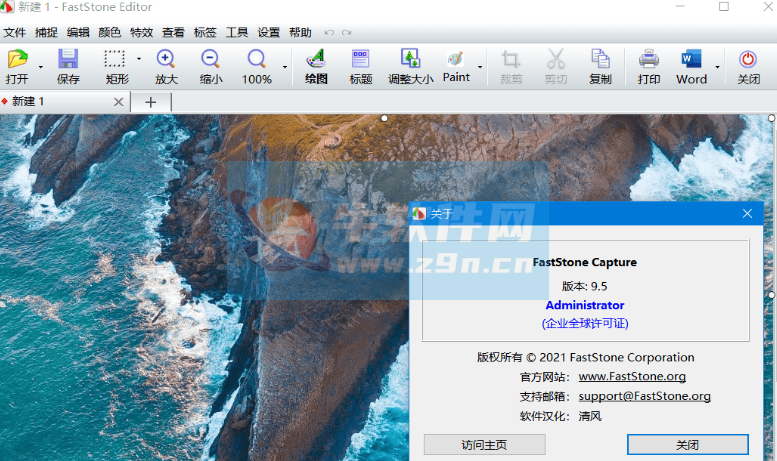Close the 新建 1 tab

[x=118, y=102]
